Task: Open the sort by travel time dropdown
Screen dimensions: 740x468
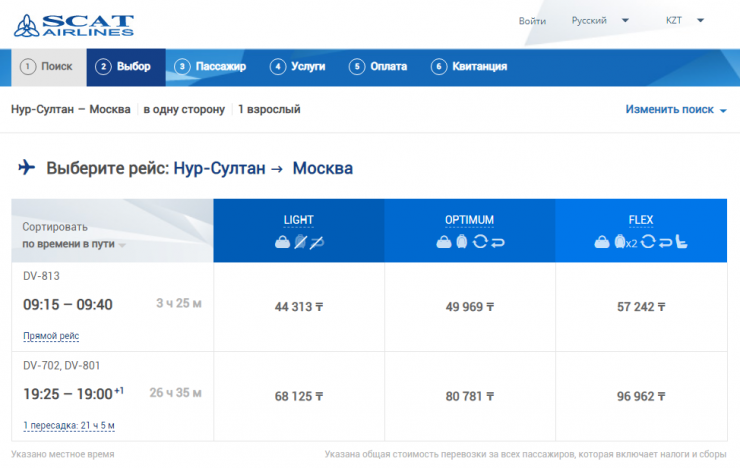Action: coord(74,244)
